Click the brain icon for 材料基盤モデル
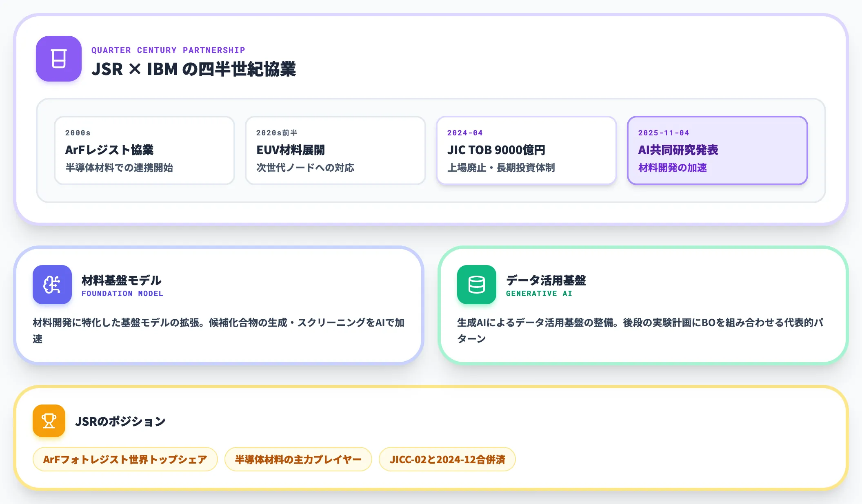The image size is (862, 504). click(x=52, y=285)
